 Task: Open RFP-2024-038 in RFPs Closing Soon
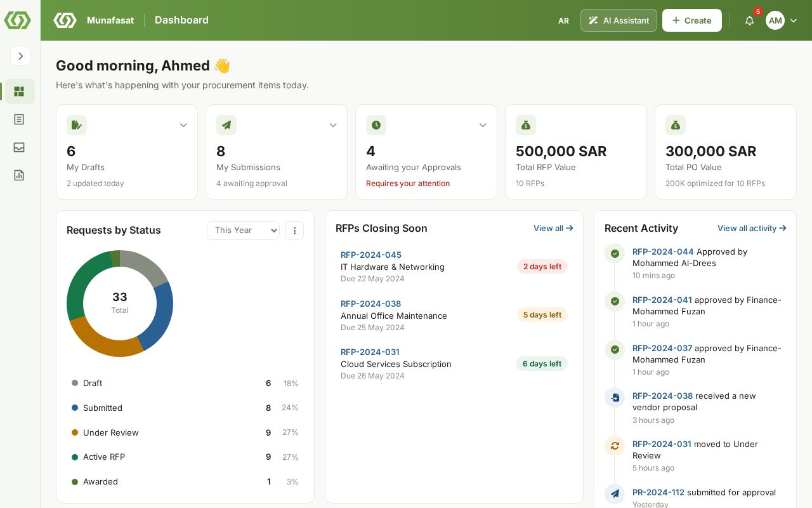371,304
